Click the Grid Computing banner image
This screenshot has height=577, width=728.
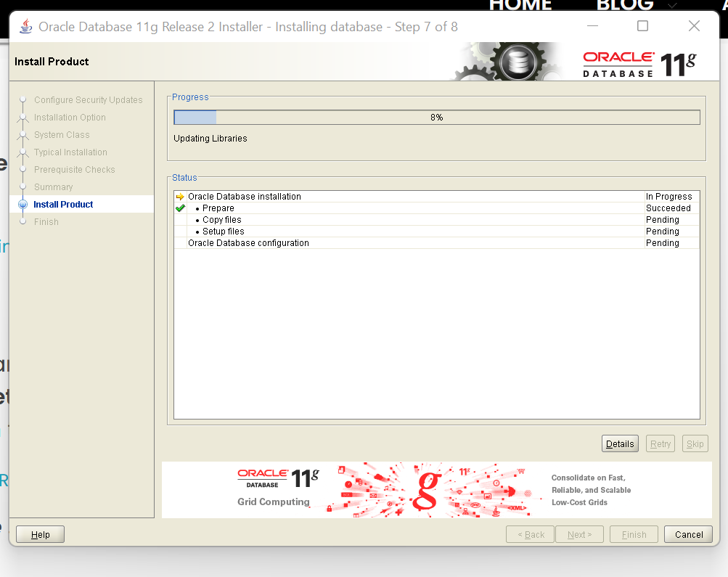tap(436, 490)
